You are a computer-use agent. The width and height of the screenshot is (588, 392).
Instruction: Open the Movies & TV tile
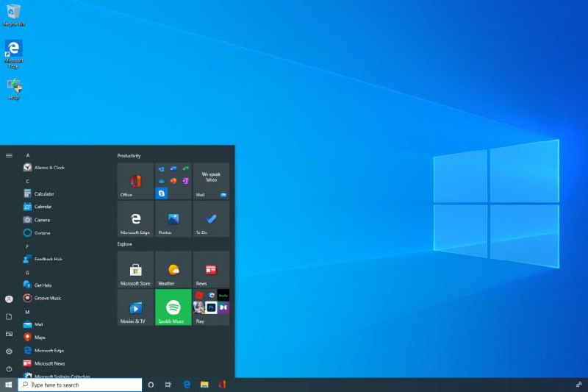135,307
